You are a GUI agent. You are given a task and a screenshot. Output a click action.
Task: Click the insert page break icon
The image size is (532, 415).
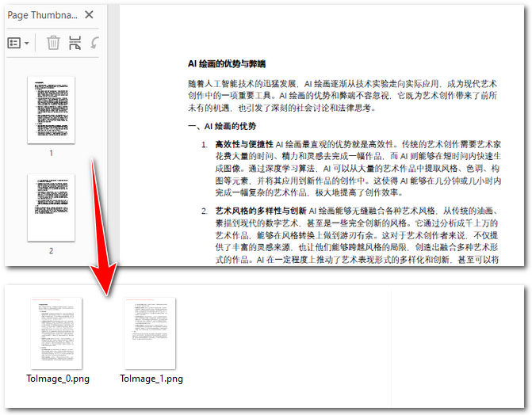[75, 43]
